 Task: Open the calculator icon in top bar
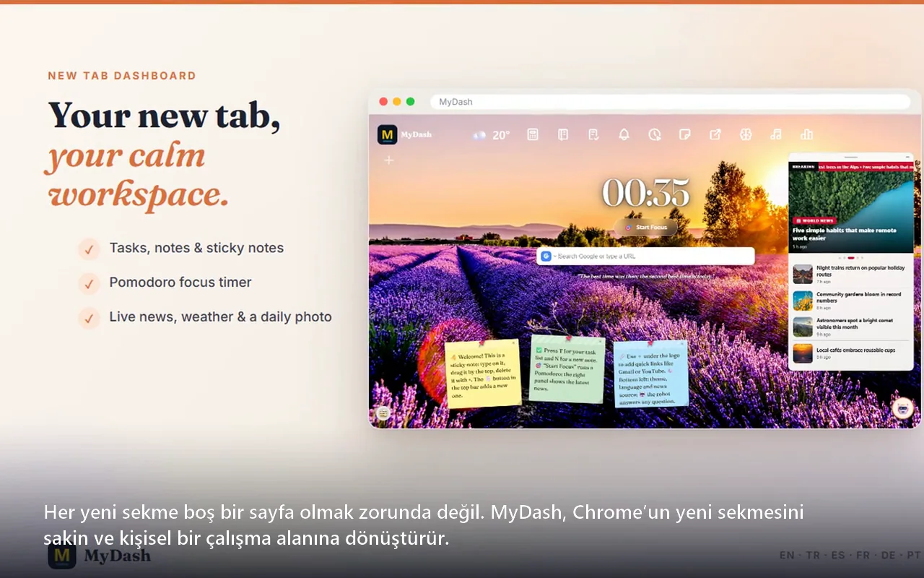click(533, 134)
